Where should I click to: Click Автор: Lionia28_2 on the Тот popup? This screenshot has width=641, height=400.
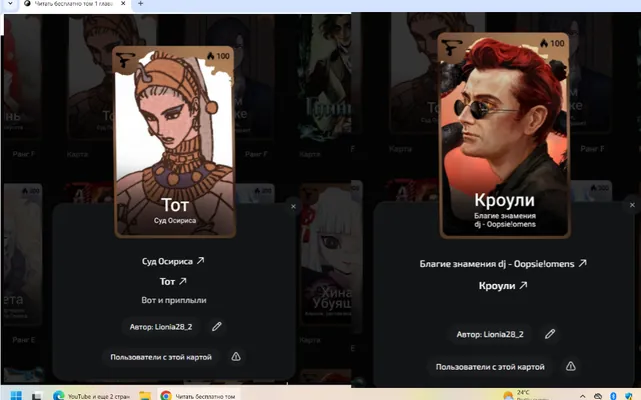pyautogui.click(x=161, y=327)
